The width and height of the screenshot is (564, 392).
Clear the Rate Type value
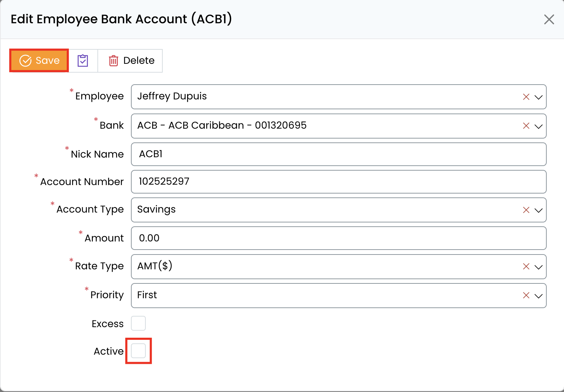tap(526, 267)
